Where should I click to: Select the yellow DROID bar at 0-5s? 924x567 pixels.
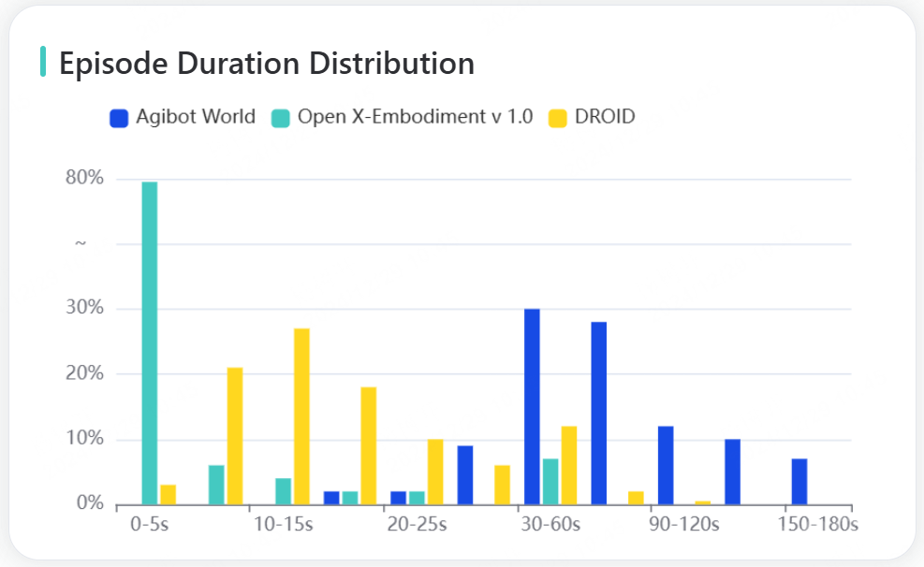168,495
